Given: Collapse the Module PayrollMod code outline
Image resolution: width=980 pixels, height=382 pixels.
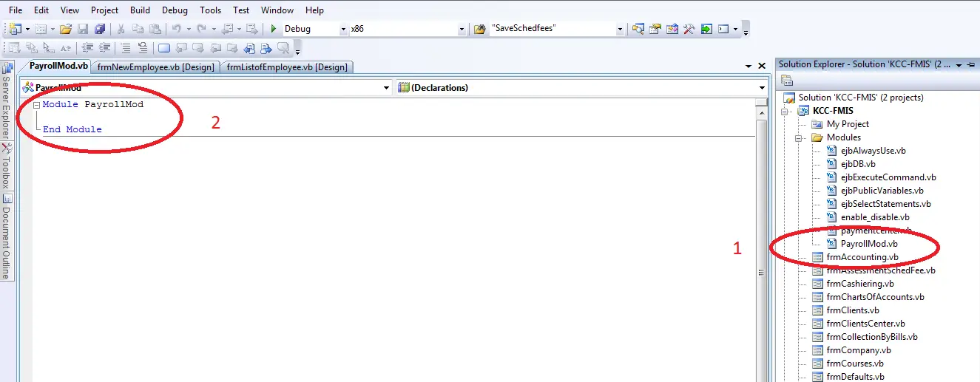Looking at the screenshot, I should point(36,105).
